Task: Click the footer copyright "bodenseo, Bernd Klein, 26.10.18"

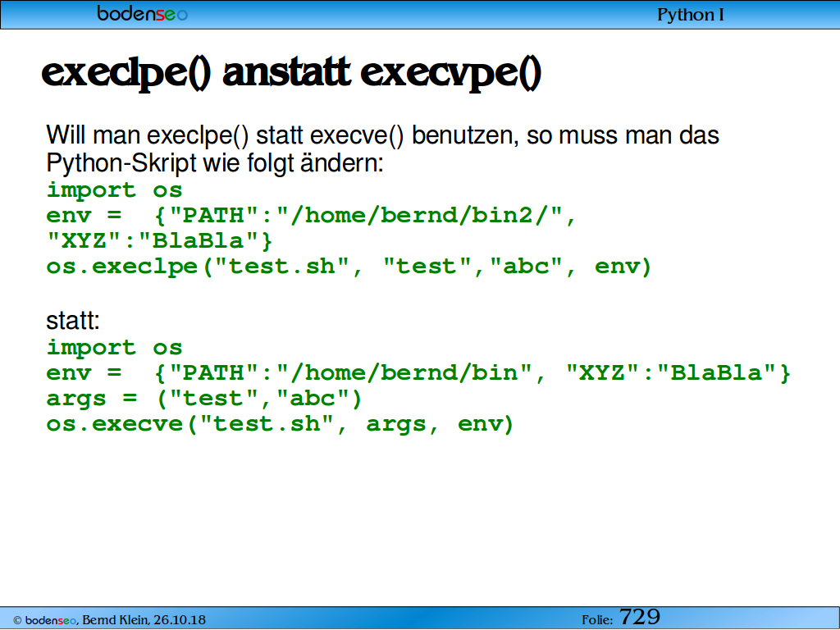Action: coord(109,620)
